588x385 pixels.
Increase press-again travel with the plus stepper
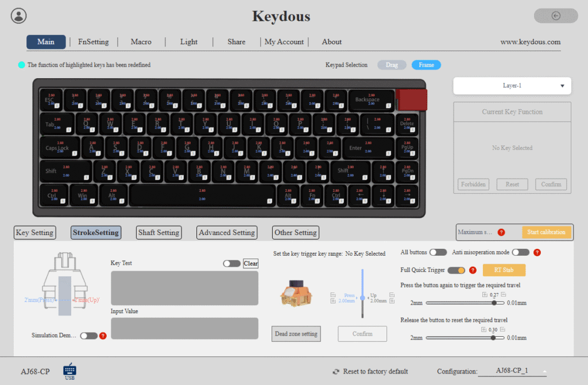click(x=485, y=295)
